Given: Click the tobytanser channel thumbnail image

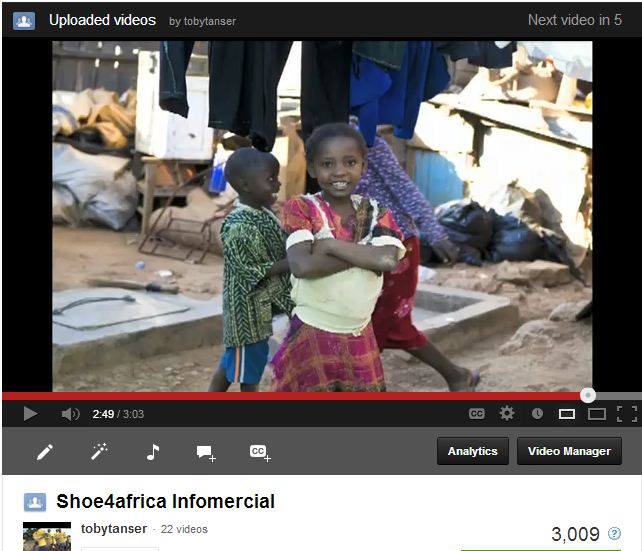Looking at the screenshot, I should [47, 537].
